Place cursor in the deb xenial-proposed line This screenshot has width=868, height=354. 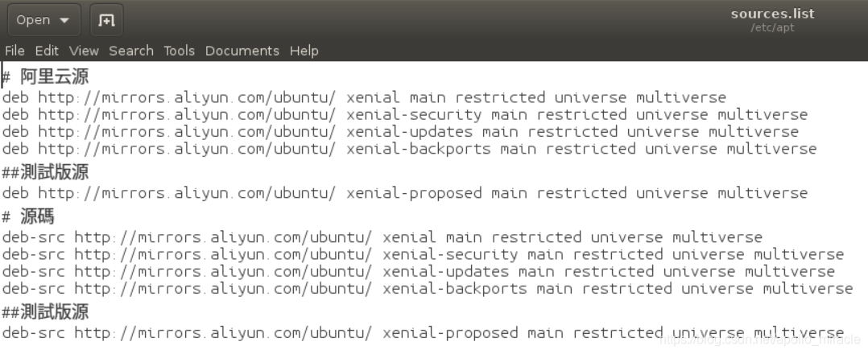[x=403, y=193]
